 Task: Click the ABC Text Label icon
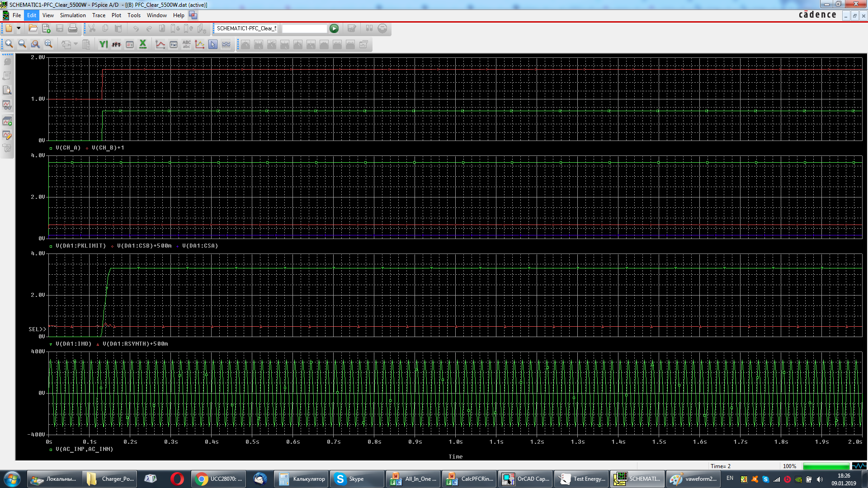(x=187, y=44)
